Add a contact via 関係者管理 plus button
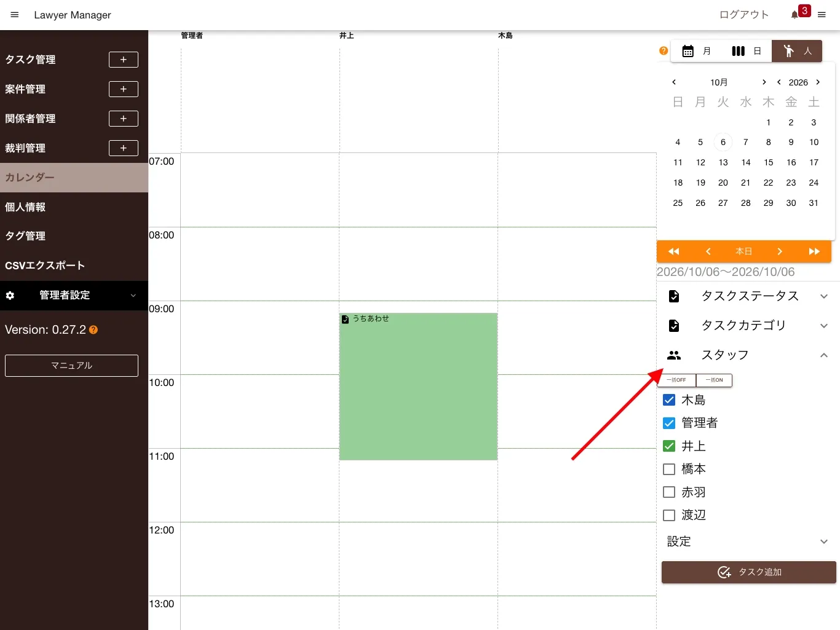 [124, 119]
